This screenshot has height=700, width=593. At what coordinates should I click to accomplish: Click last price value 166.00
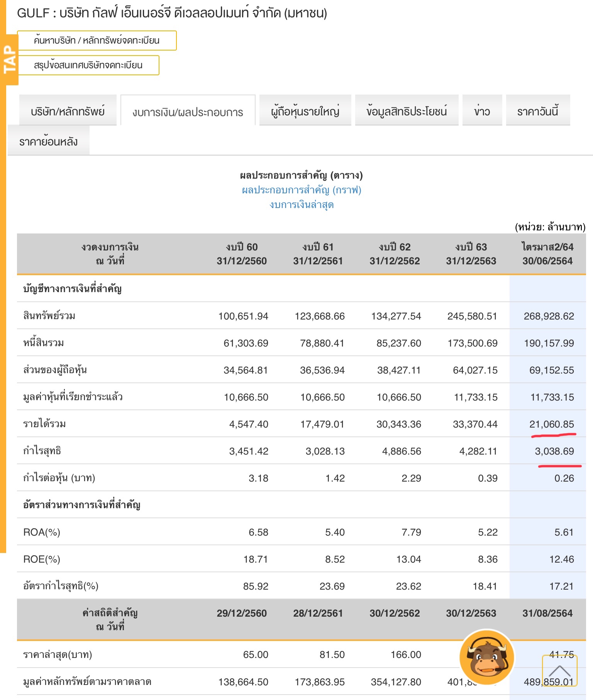point(406,654)
